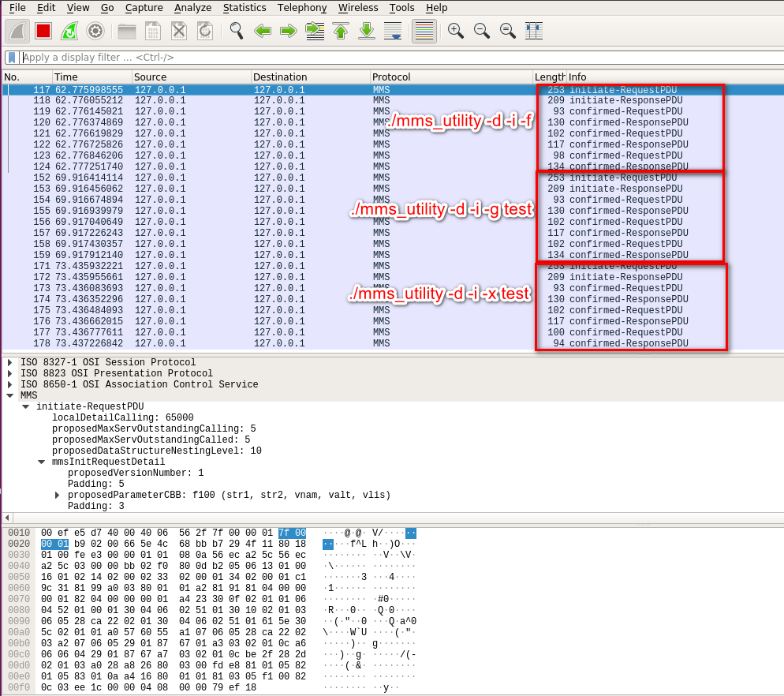Go forward to next packet arrow

[x=289, y=31]
